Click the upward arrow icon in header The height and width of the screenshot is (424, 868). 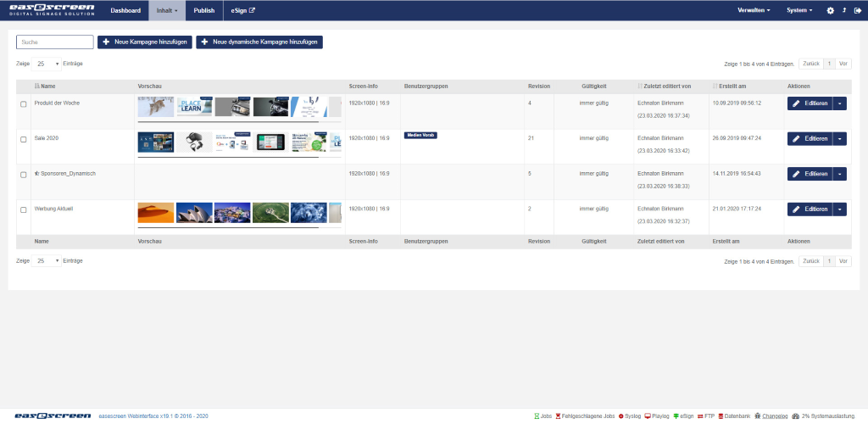click(x=843, y=11)
